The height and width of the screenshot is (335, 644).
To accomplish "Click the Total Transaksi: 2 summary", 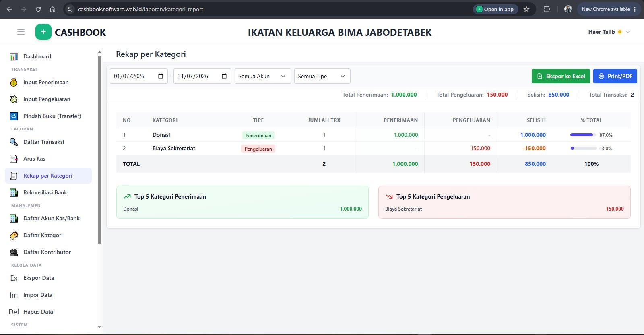I will pos(611,95).
